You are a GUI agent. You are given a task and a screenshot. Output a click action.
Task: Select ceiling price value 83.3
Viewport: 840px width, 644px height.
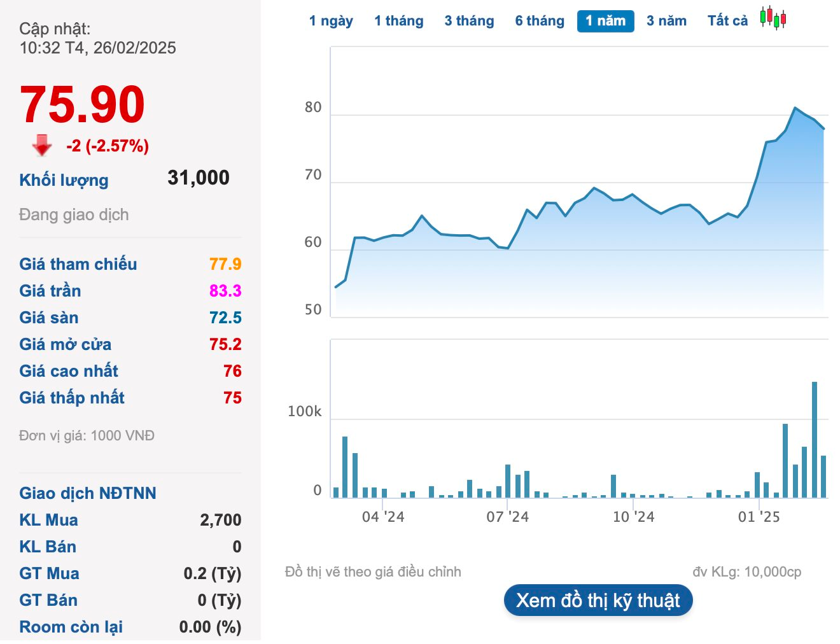[225, 291]
